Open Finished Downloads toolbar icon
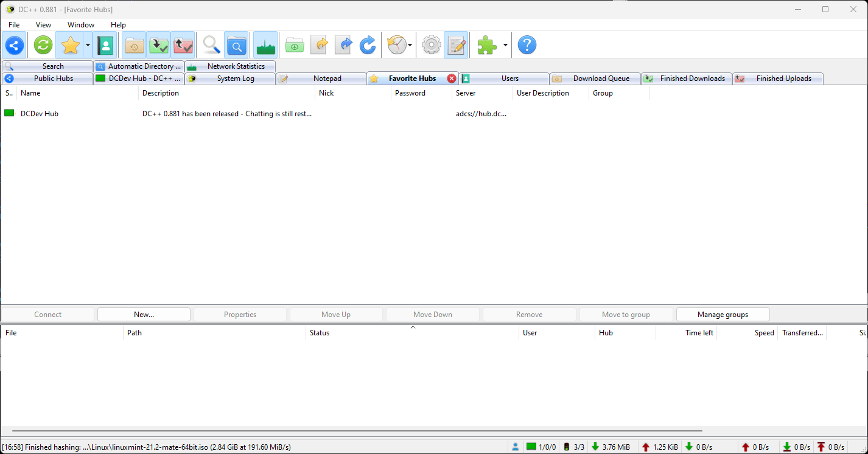Image resolution: width=868 pixels, height=454 pixels. [x=158, y=45]
